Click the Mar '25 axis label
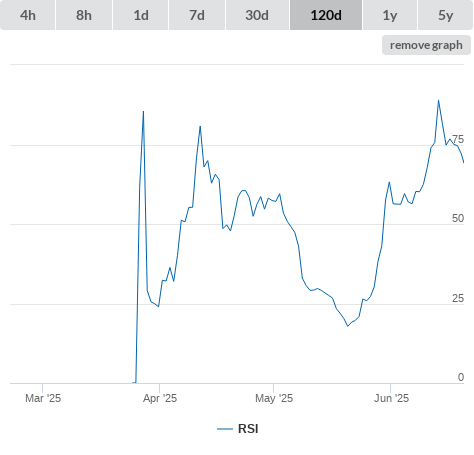 click(43, 398)
